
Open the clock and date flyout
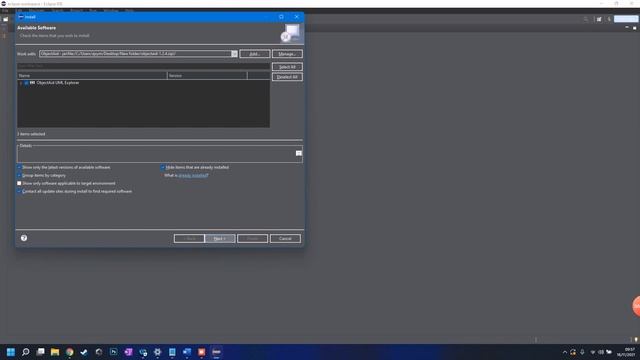click(627, 352)
